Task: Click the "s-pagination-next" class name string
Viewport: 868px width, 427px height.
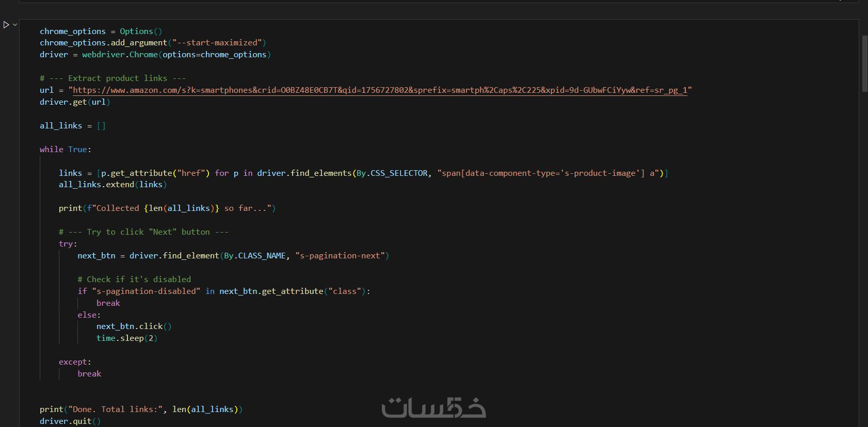Action: tap(341, 256)
